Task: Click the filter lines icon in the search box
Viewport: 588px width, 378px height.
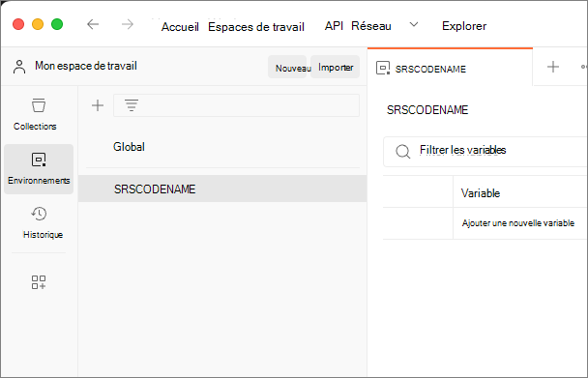Action: (132, 105)
